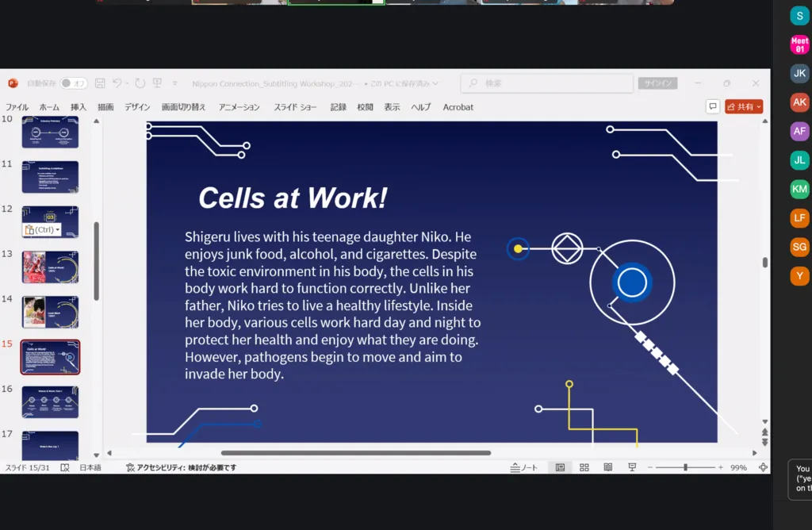Click the Save icon in title bar
812x530 pixels.
100,83
